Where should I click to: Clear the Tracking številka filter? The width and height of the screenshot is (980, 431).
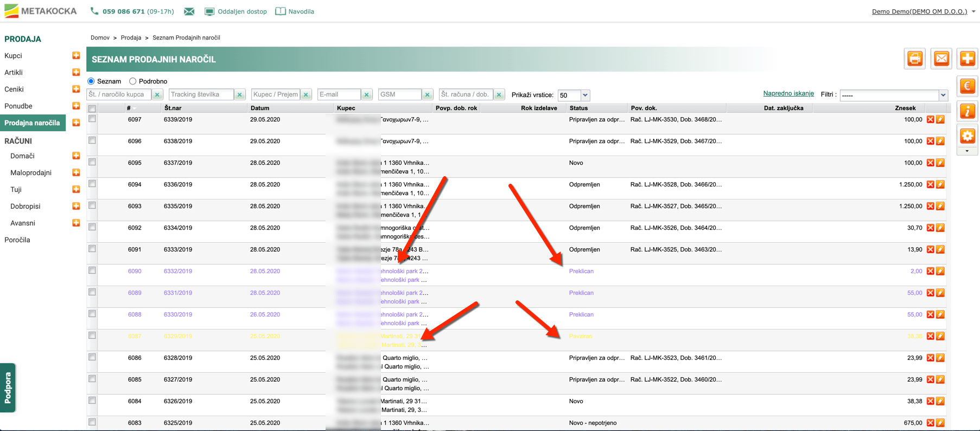[240, 95]
